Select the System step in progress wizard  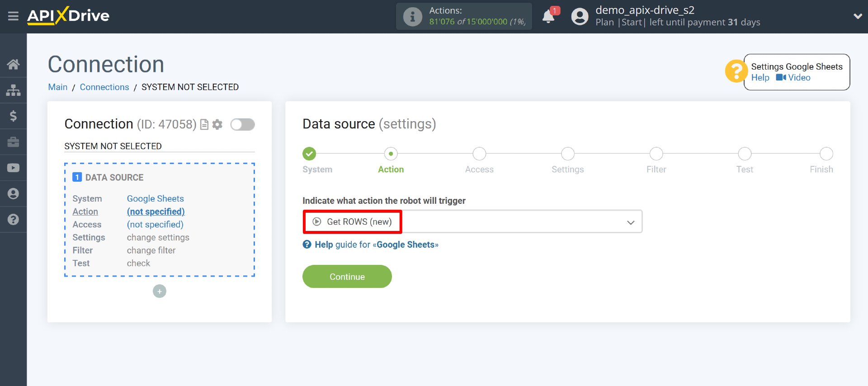click(309, 154)
